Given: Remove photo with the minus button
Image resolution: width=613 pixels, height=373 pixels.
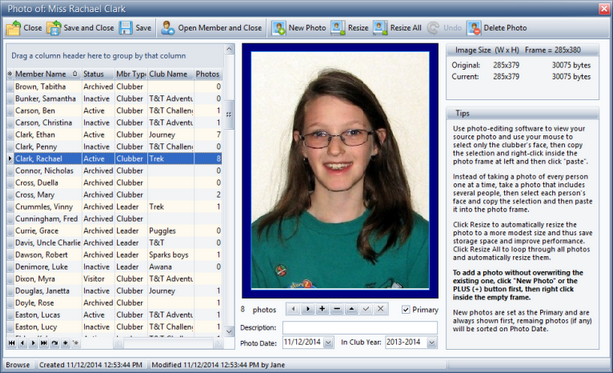Looking at the screenshot, I should [x=337, y=309].
